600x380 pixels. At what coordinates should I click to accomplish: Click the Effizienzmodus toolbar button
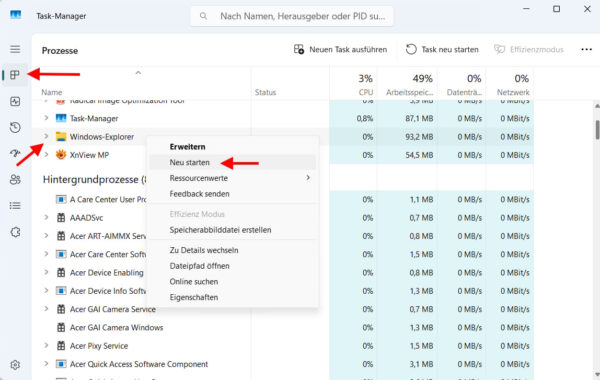(529, 49)
